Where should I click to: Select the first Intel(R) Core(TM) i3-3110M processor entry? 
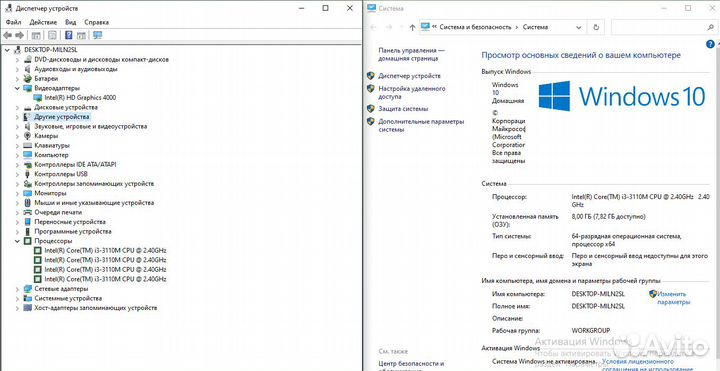click(x=105, y=251)
